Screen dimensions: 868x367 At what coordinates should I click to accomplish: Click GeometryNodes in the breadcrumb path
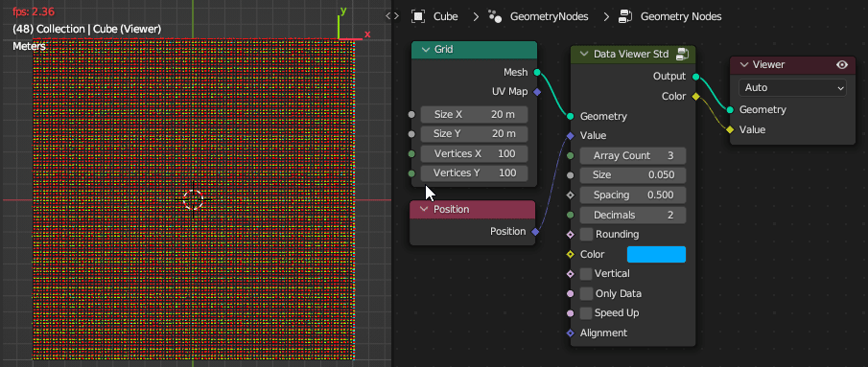point(550,16)
